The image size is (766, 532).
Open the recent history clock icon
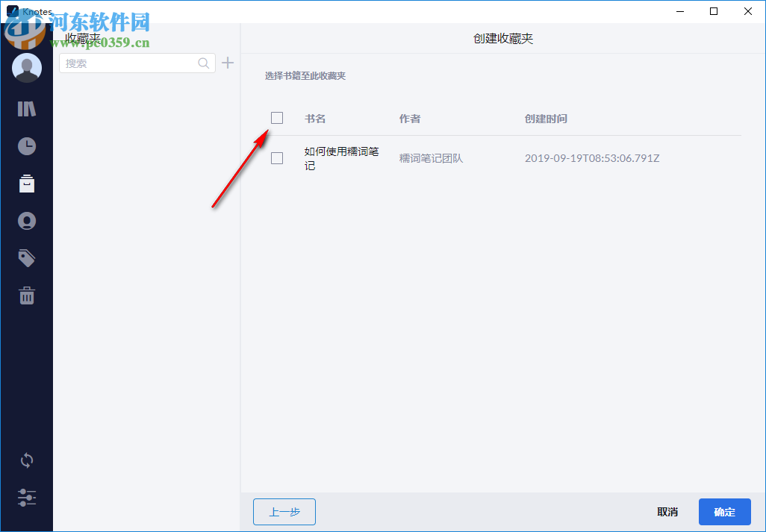pyautogui.click(x=27, y=145)
